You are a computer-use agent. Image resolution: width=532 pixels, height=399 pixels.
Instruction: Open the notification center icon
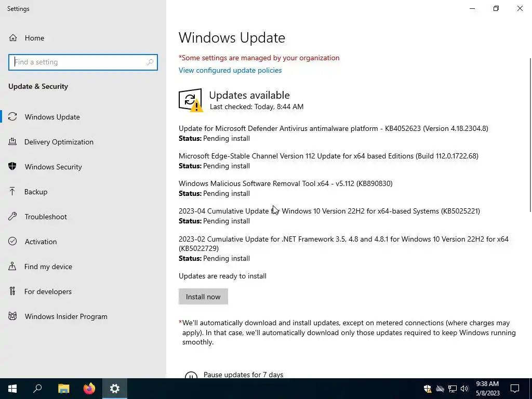(515, 389)
